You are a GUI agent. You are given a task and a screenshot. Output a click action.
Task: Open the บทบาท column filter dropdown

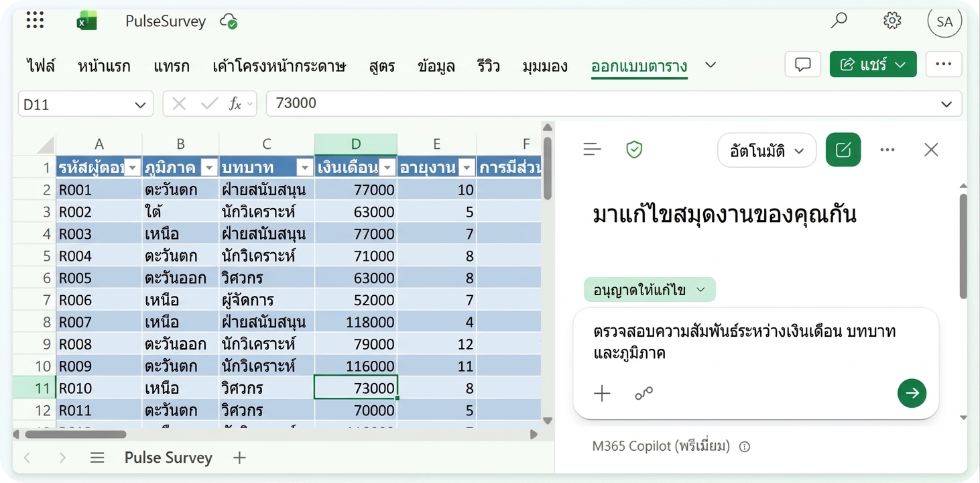(305, 168)
